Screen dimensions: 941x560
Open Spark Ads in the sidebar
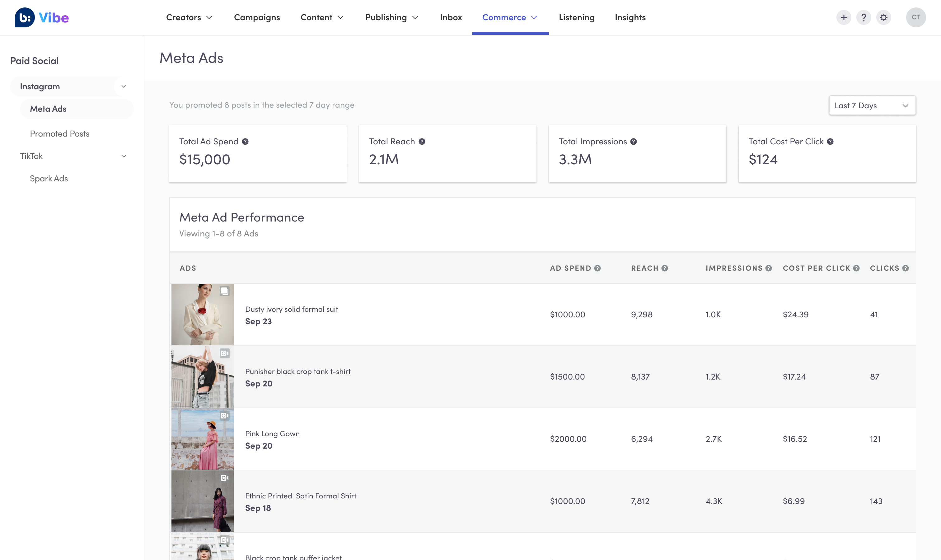pos(49,179)
